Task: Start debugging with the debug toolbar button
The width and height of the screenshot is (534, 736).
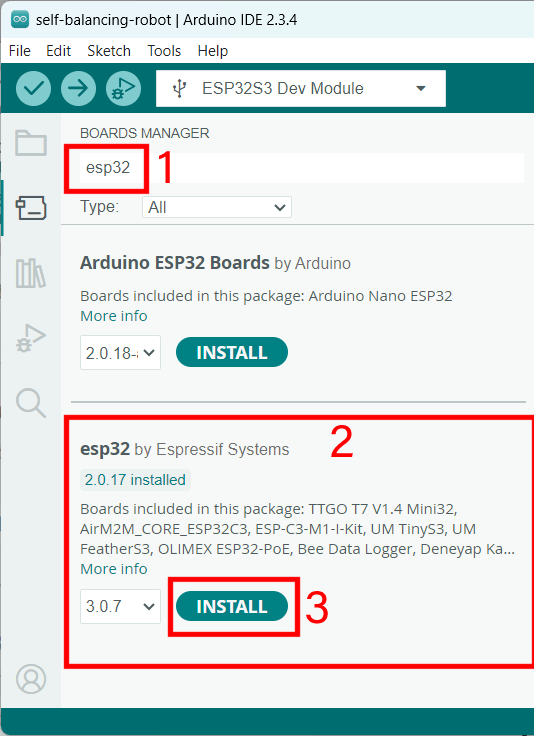Action: tap(123, 88)
